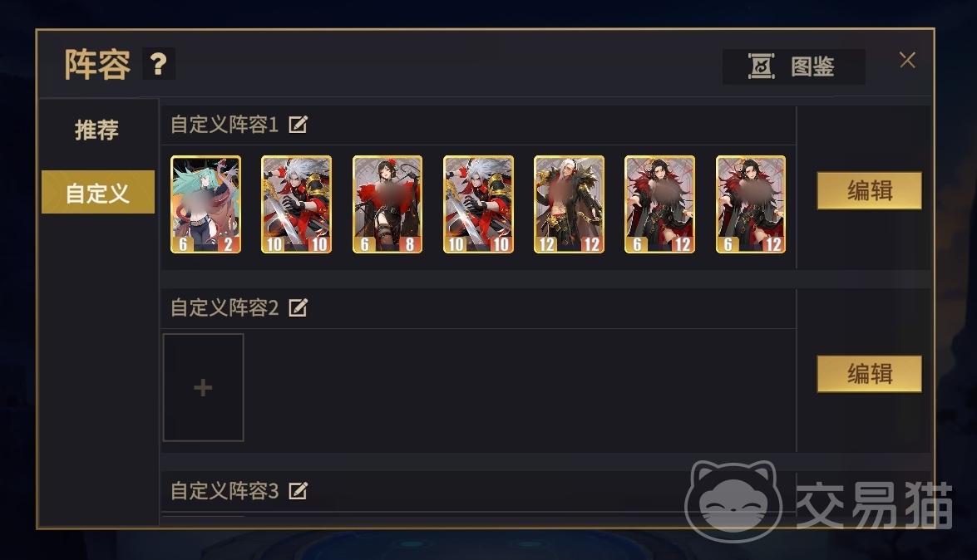Viewport: 977px width, 560px height.
Task: Click the 自定义阵容2 title text
Action: 225,307
